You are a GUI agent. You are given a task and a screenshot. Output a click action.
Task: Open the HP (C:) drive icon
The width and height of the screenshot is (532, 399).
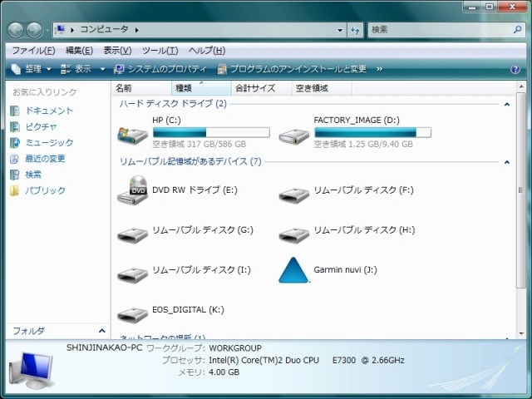click(132, 135)
